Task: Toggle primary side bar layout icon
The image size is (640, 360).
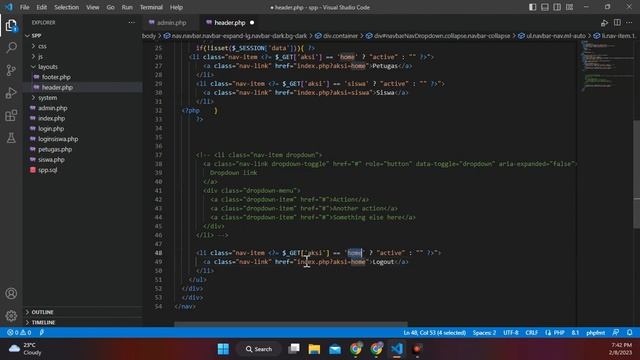Action: (x=532, y=7)
